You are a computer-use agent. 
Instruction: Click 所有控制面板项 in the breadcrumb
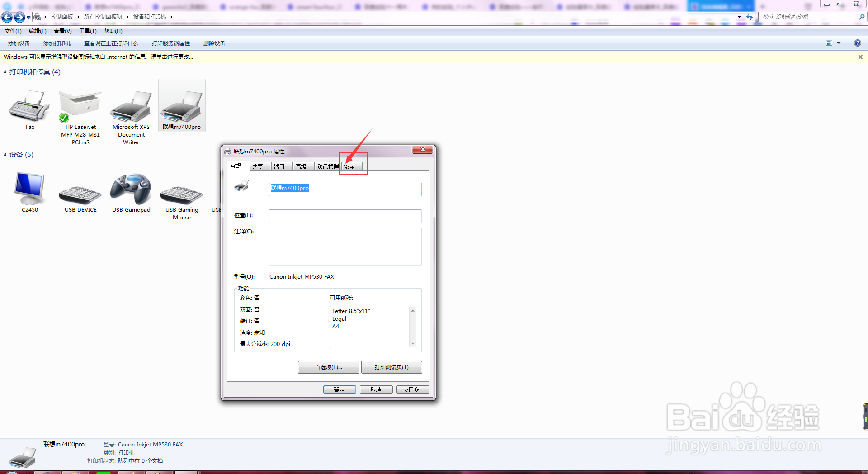coord(103,17)
